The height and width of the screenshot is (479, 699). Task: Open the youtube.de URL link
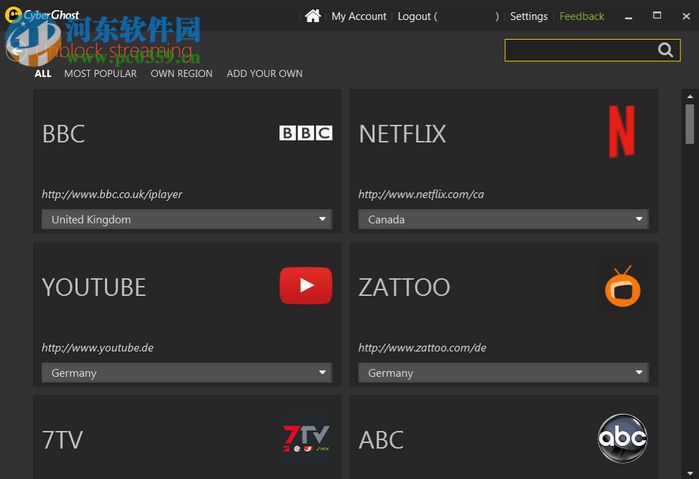(x=98, y=347)
